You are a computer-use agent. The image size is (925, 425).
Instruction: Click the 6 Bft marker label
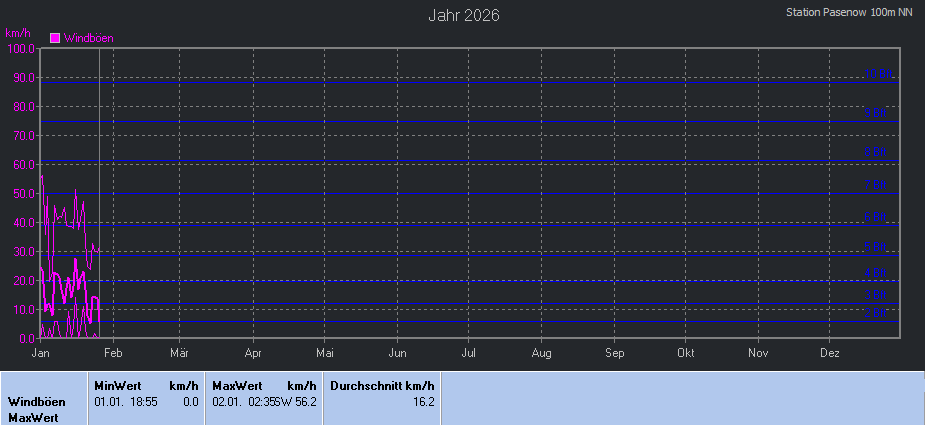pos(876,217)
